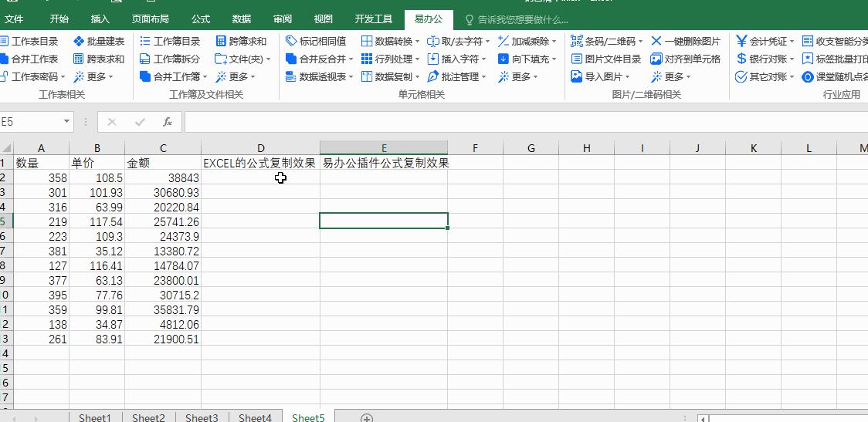Click the select-all corner triangle
The width and height of the screenshot is (868, 422).
[7, 147]
